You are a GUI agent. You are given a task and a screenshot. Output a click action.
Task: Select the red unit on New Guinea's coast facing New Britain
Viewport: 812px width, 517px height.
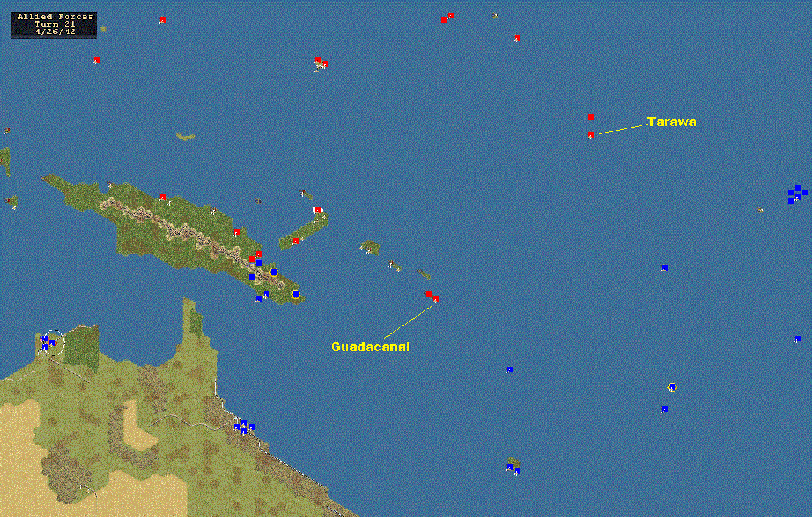[x=237, y=232]
